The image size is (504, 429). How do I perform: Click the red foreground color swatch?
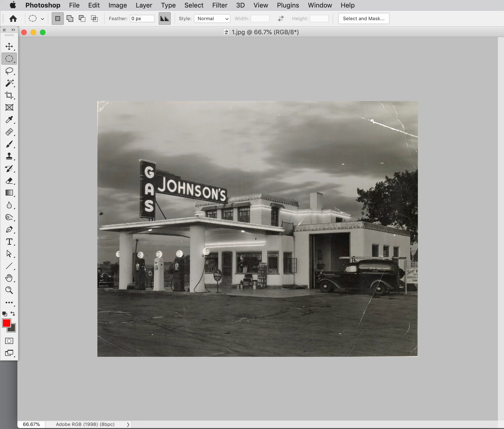click(7, 323)
